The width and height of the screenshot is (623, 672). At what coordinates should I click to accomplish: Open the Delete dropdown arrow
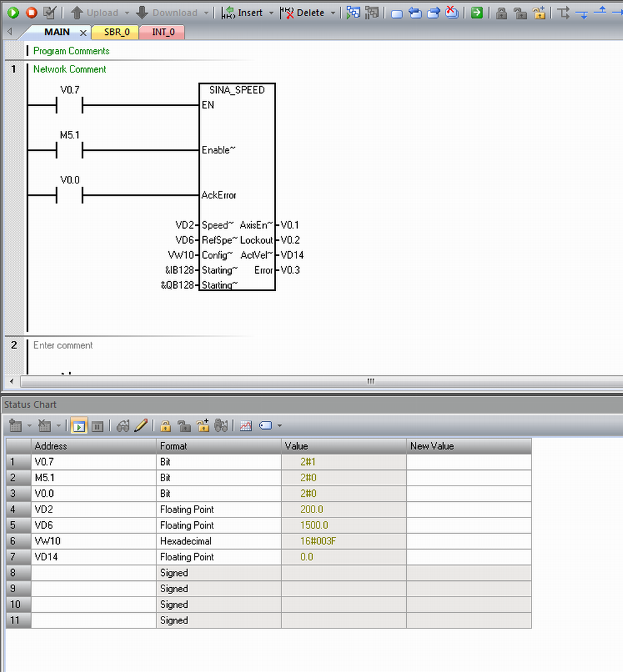pos(333,13)
